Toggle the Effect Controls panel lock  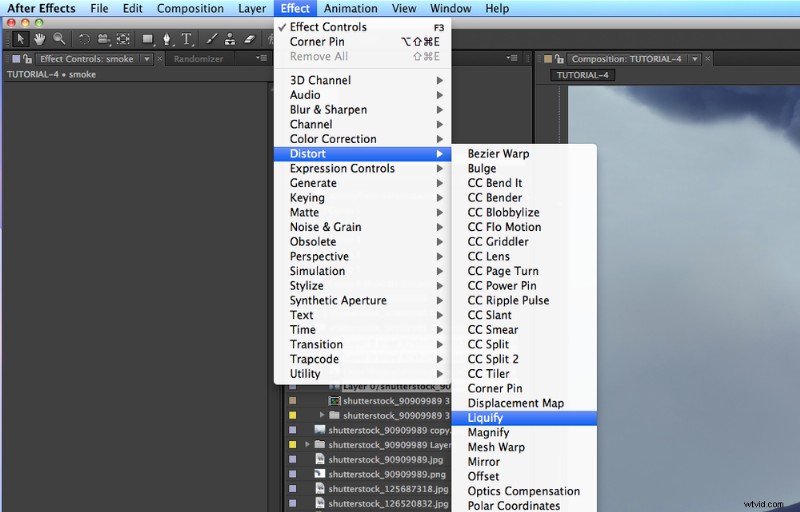27,59
